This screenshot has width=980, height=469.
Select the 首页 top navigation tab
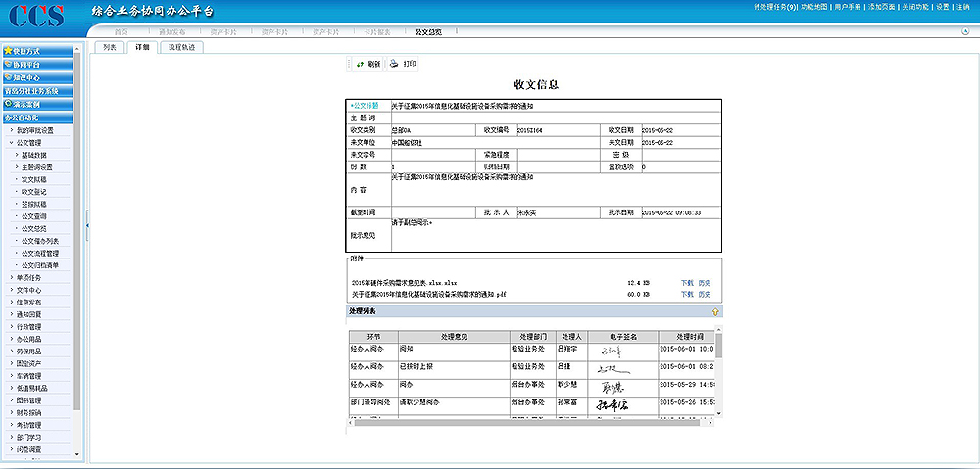tap(122, 32)
